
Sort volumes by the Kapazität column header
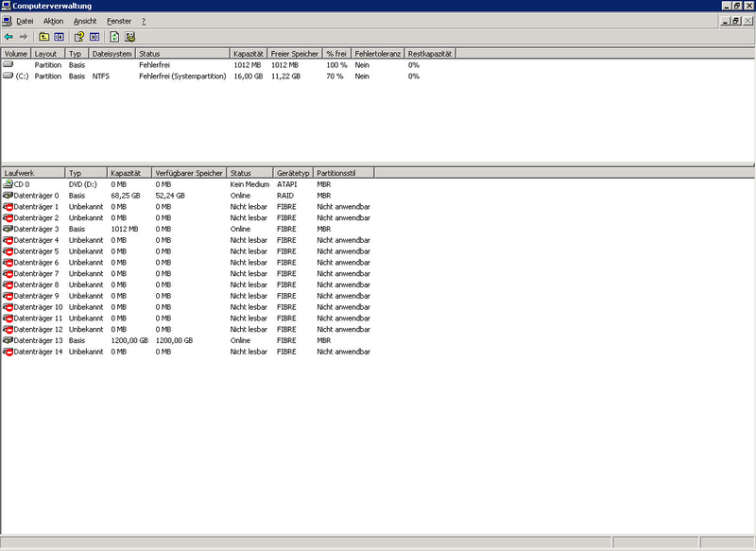tap(249, 53)
